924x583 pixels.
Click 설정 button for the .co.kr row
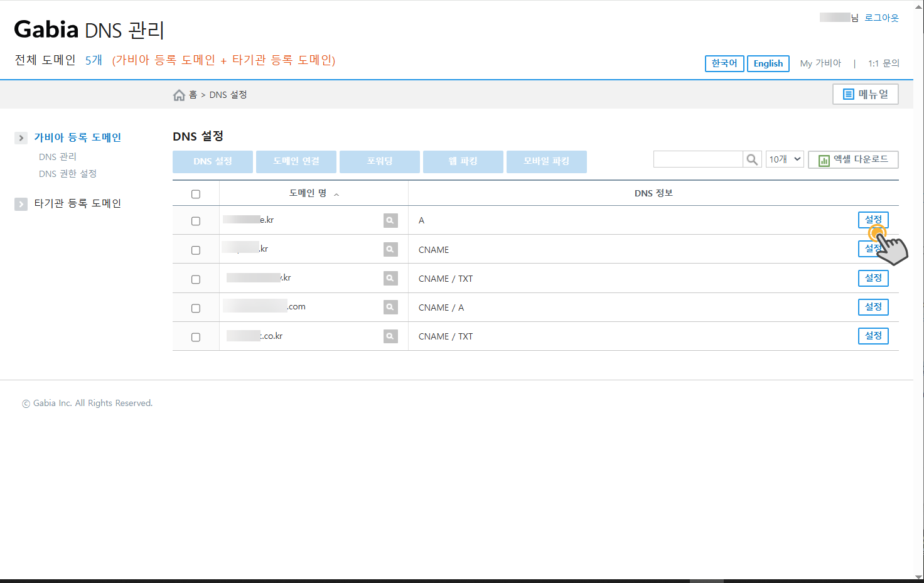[873, 336]
